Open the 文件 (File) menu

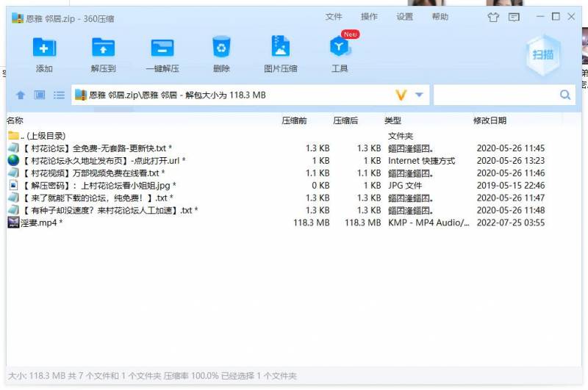(334, 17)
